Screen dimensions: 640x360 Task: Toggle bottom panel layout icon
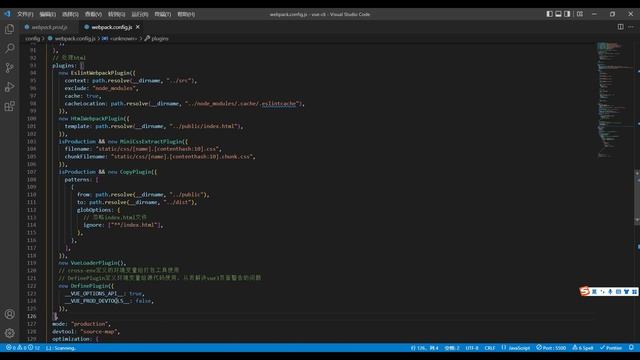558,14
